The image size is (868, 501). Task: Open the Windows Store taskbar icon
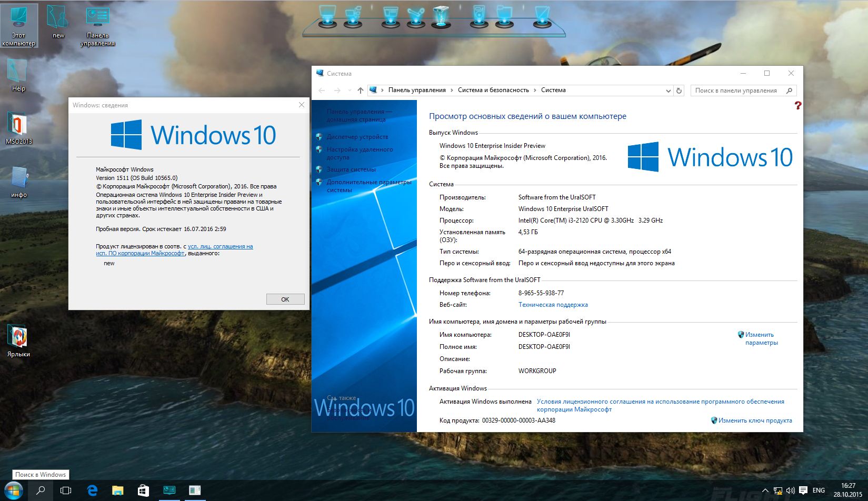pos(143,490)
